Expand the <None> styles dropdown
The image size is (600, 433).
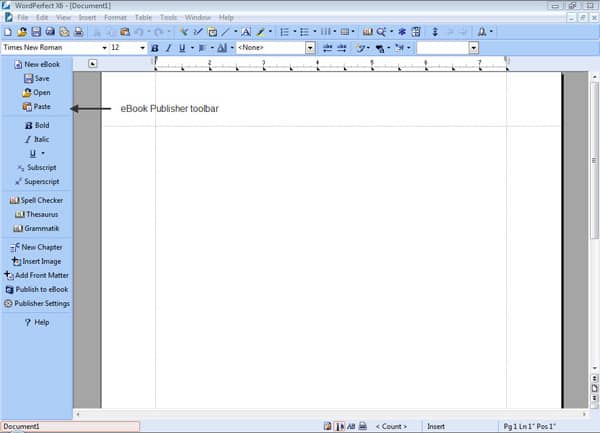point(310,48)
